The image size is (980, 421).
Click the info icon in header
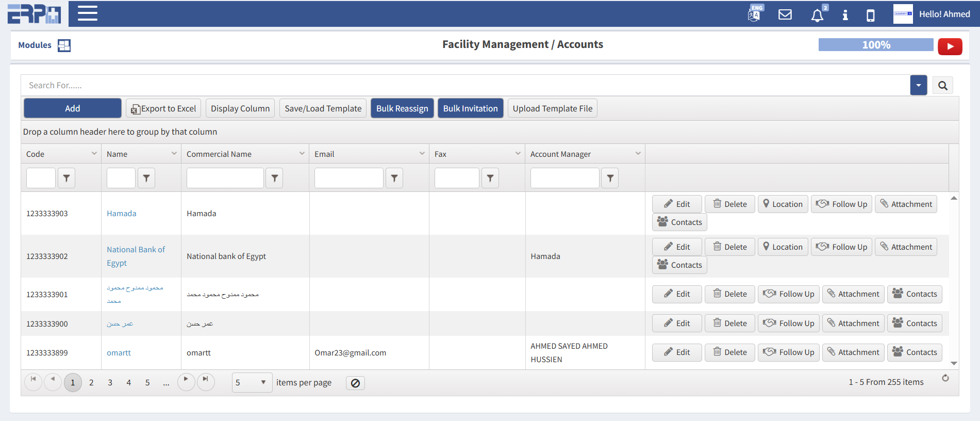tap(845, 15)
